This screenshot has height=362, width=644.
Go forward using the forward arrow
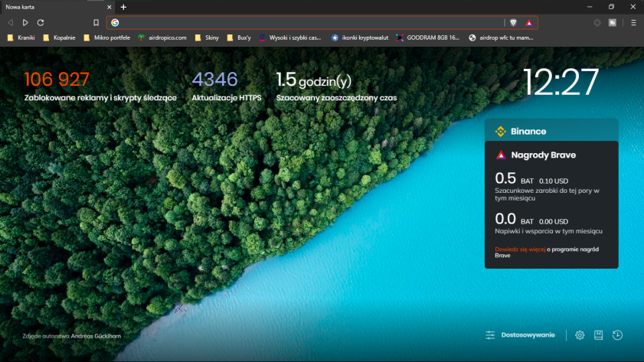coord(25,22)
